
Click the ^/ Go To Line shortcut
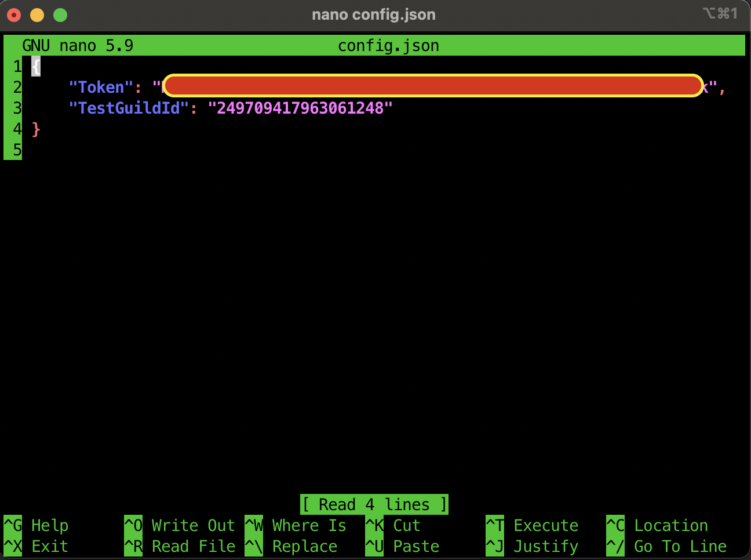click(x=666, y=546)
